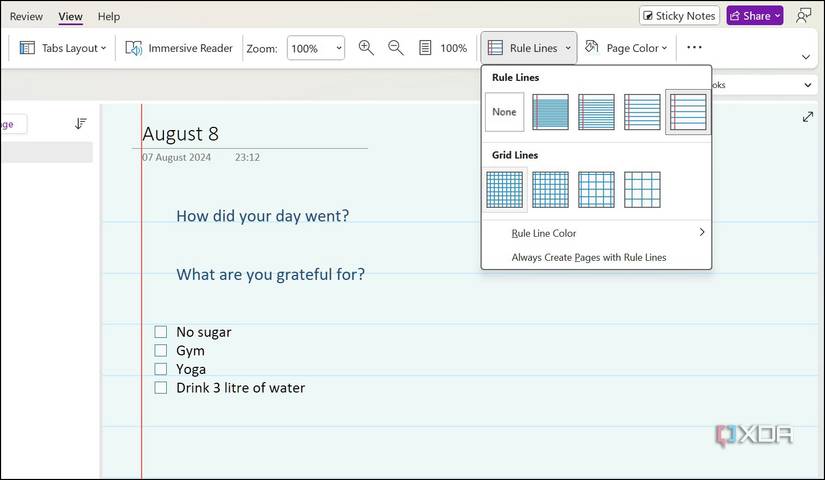
Task: Switch to the Review tab
Action: pos(26,16)
